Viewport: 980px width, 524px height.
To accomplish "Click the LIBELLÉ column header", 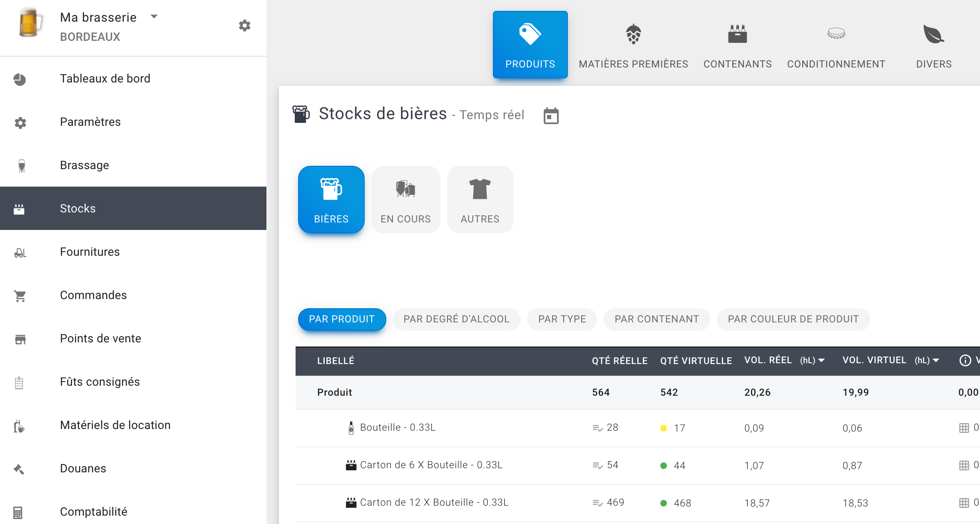I will tap(336, 361).
